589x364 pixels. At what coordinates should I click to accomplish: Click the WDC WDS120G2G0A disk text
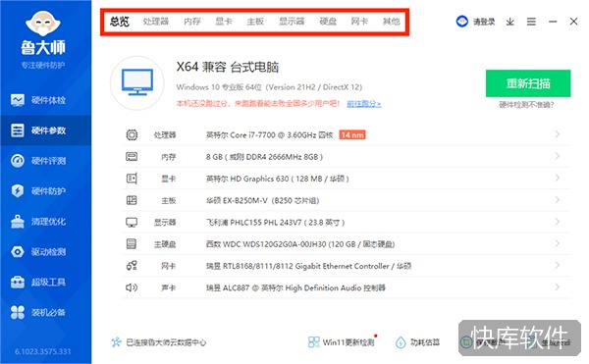(300, 244)
